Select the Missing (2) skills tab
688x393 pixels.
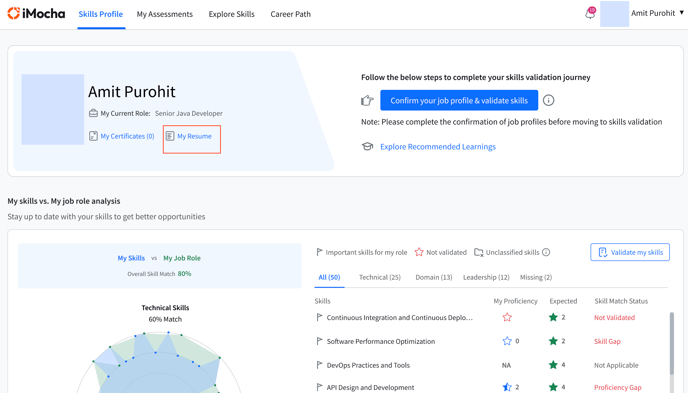(x=536, y=277)
